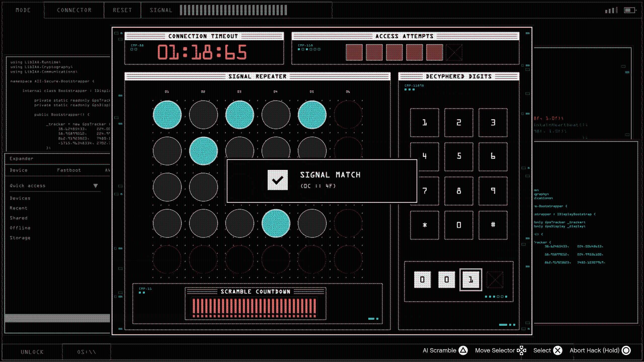Select keypad digit 0
This screenshot has height=362, width=644.
459,225
